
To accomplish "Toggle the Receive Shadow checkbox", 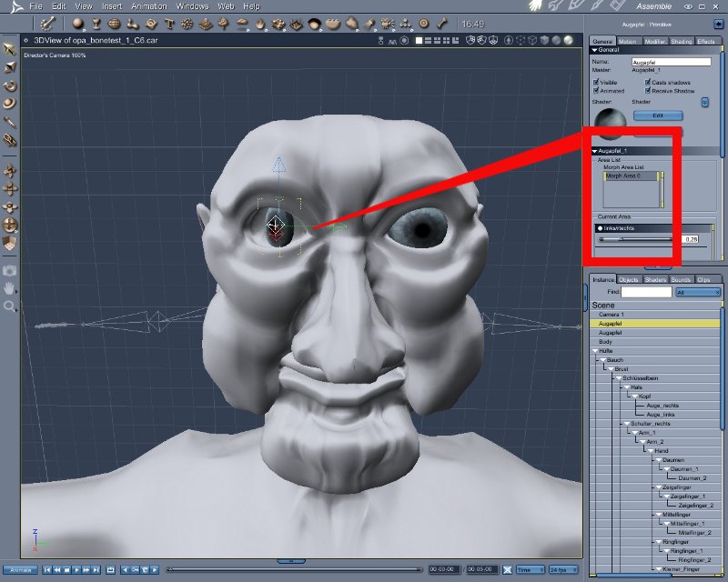I will [x=648, y=91].
